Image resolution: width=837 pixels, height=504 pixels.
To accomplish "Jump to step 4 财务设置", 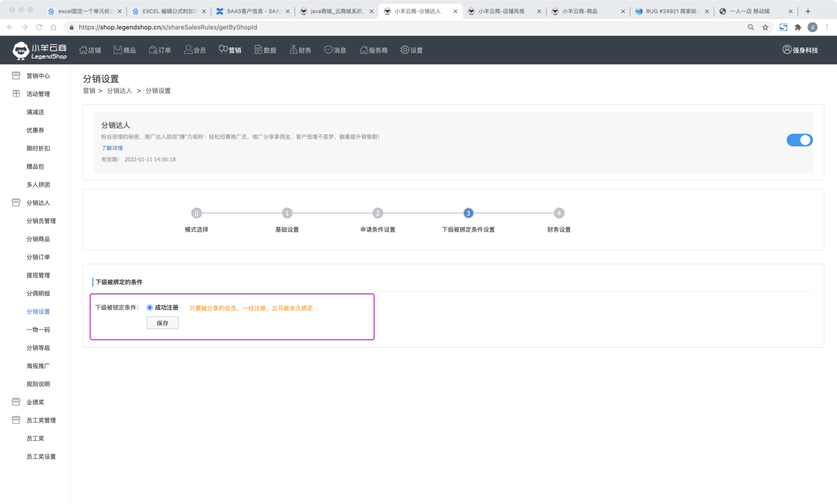I will click(559, 213).
